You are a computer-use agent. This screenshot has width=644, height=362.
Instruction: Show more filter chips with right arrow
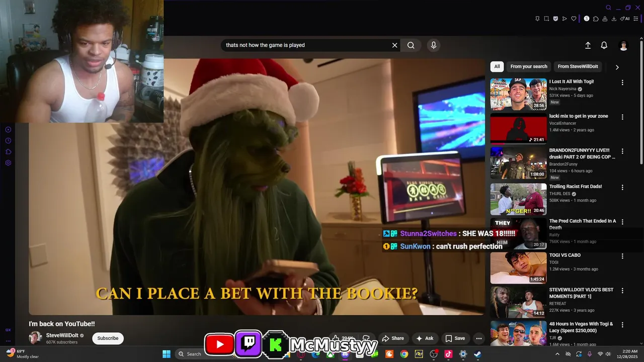pos(617,67)
